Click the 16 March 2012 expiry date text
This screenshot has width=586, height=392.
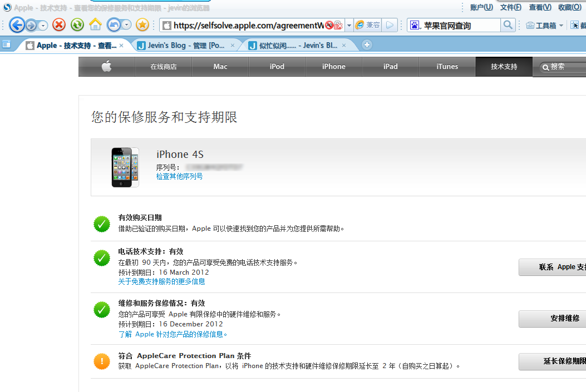pos(184,272)
